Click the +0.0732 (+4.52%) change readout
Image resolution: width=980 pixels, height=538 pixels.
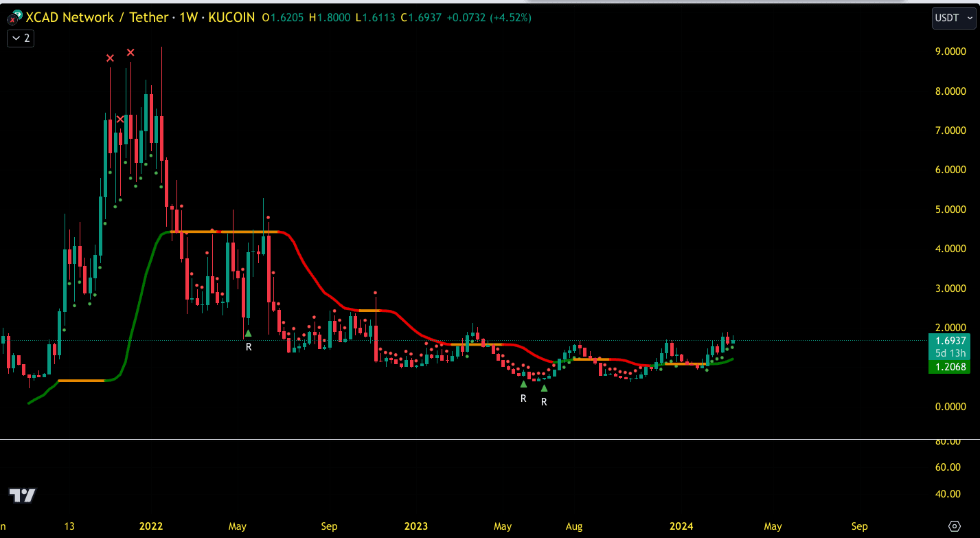point(489,18)
